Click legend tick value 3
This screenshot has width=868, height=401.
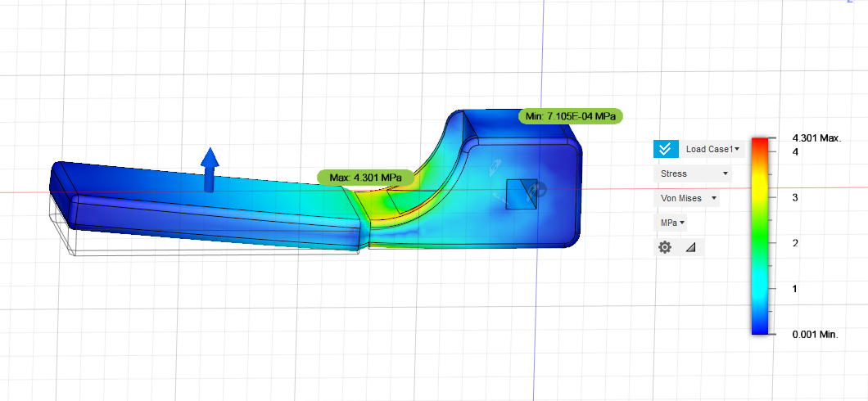[795, 197]
